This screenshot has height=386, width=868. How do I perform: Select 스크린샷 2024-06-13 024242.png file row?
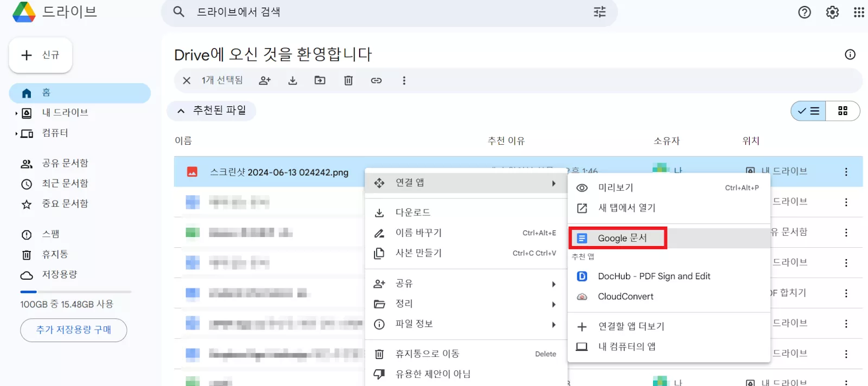(518, 172)
